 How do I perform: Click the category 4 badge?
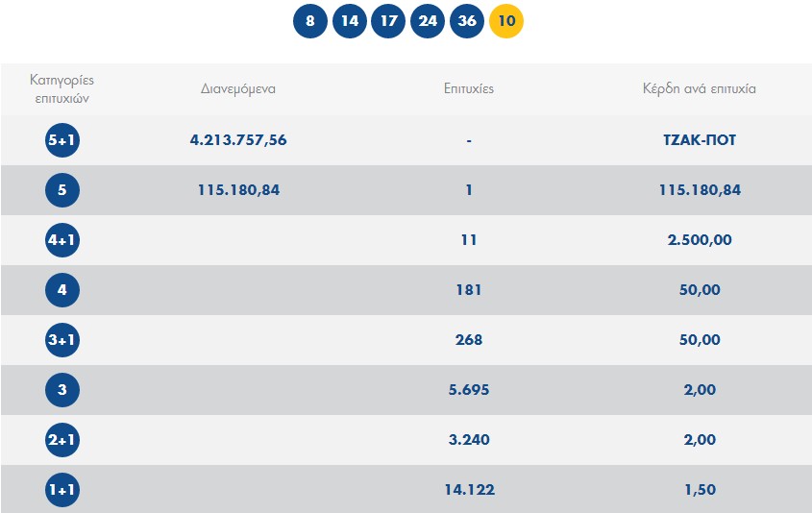point(62,290)
